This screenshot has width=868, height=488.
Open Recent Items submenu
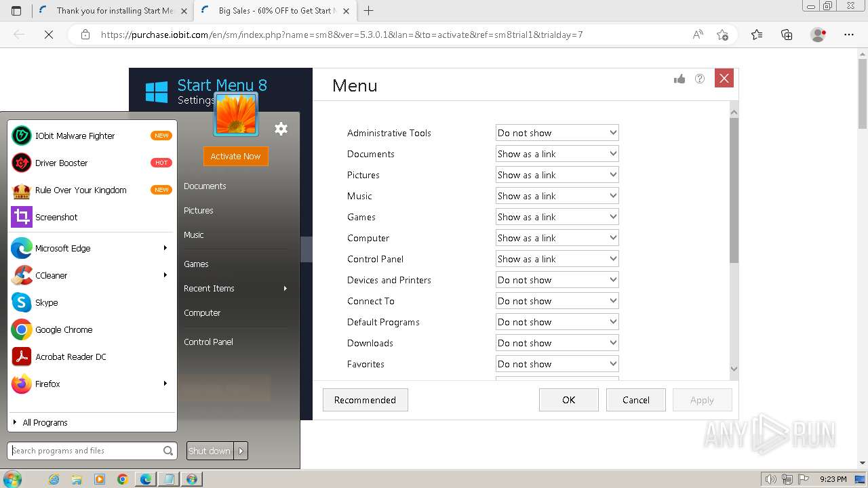pyautogui.click(x=236, y=288)
